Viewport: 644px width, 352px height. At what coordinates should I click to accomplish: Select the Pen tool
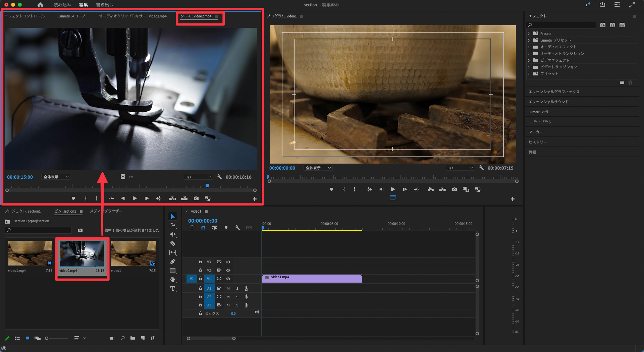coord(173,261)
